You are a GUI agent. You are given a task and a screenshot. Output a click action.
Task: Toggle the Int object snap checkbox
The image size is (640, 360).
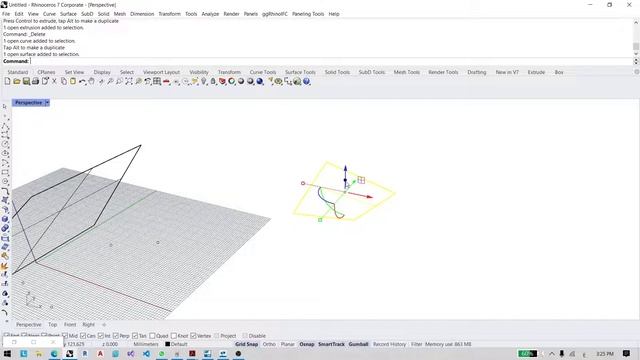point(101,336)
